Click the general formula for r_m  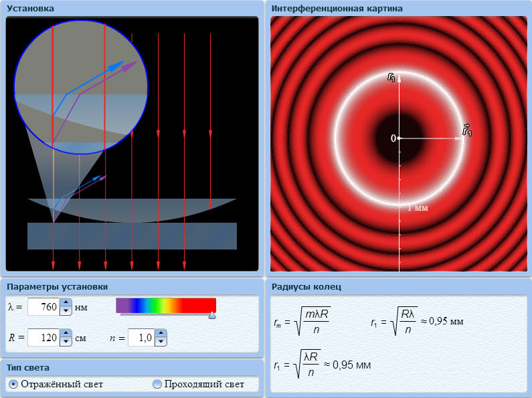pos(302,321)
